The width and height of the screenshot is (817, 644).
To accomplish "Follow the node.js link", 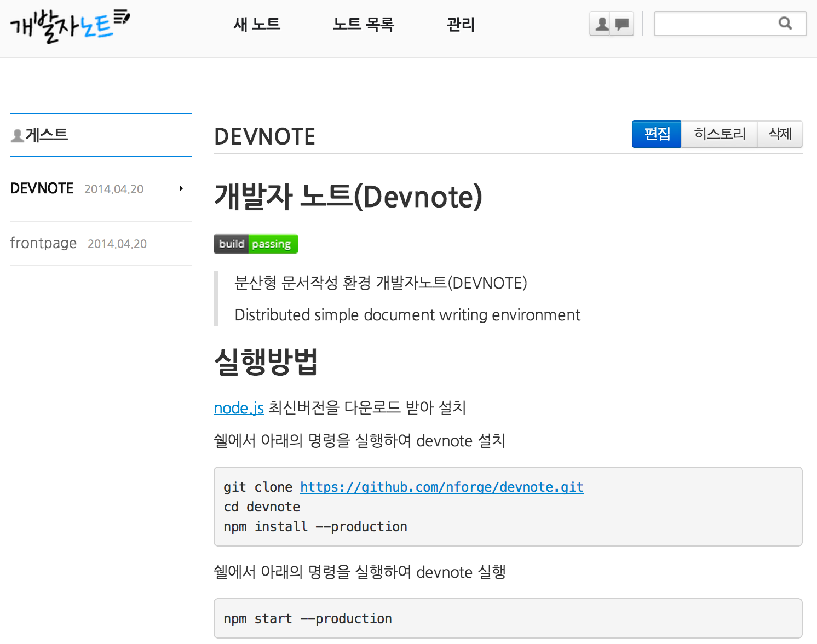I will (239, 408).
